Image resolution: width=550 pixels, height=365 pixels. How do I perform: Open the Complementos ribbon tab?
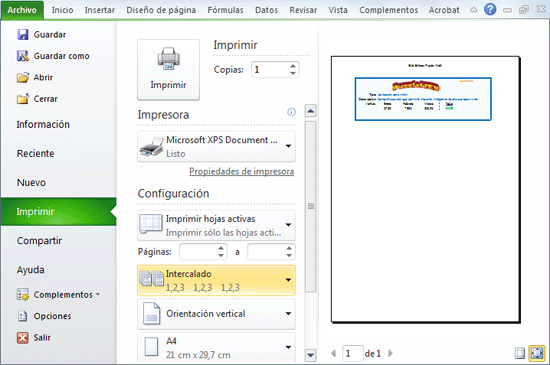[x=388, y=10]
